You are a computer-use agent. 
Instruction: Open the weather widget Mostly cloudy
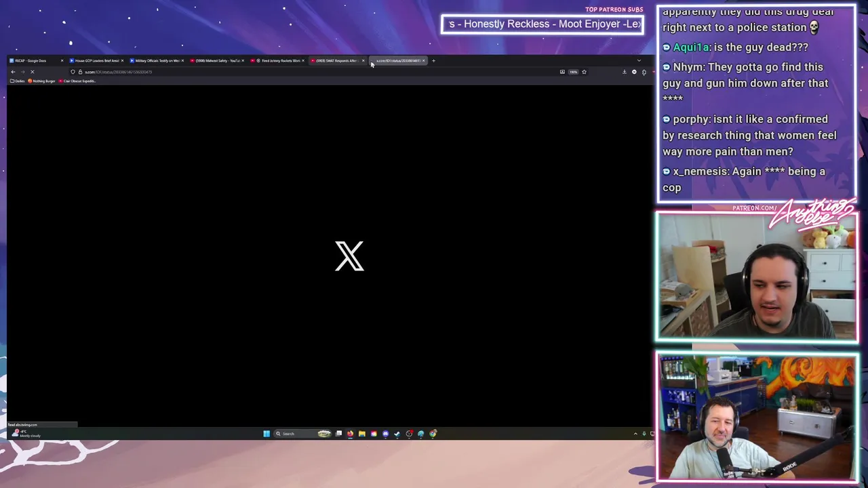coord(26,434)
